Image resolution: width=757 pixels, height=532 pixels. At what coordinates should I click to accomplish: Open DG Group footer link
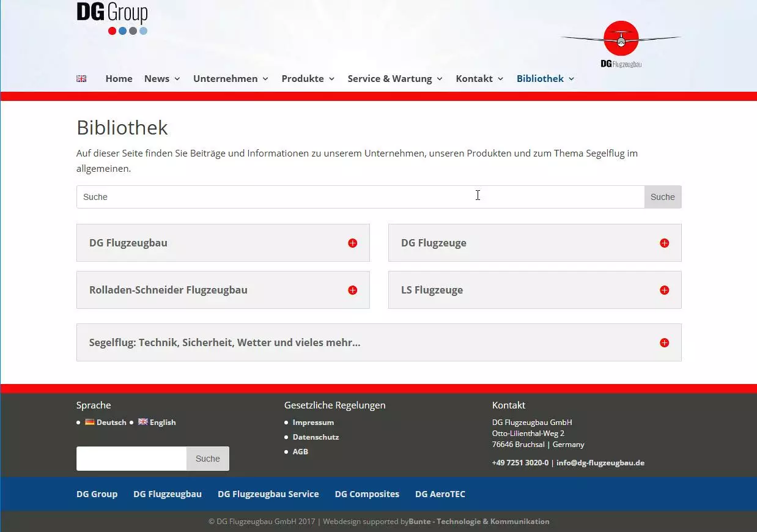pos(97,494)
